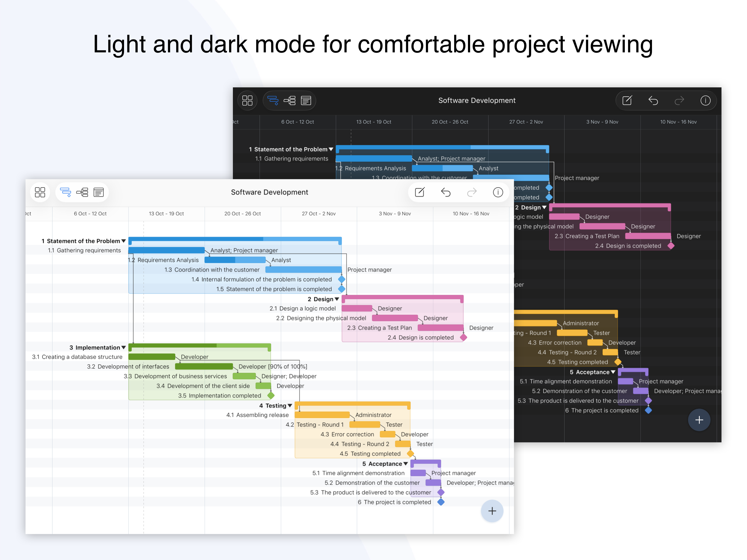Open info panel in dark window
This screenshot has height=560, width=747.
705,101
